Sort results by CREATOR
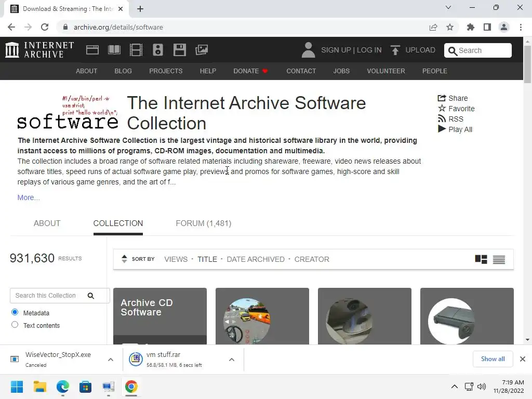The height and width of the screenshot is (399, 532). (312, 259)
